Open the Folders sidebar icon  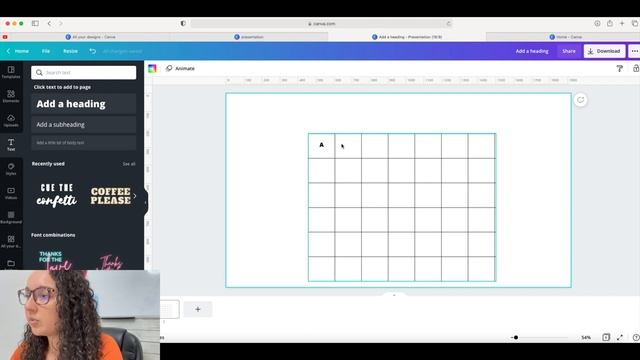(x=11, y=263)
